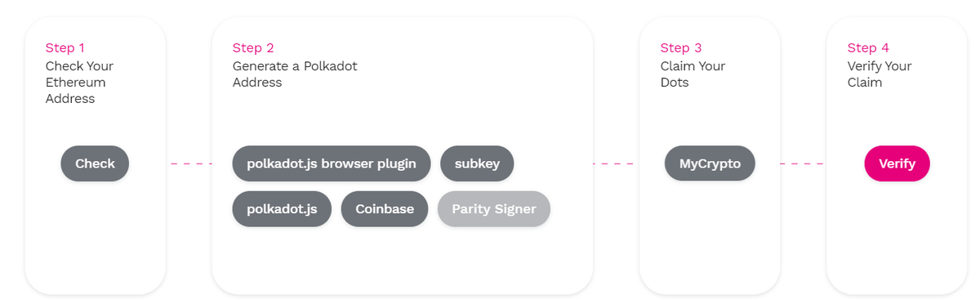Choose Coinbase to generate an address
This screenshot has height=300, width=980.
(385, 208)
